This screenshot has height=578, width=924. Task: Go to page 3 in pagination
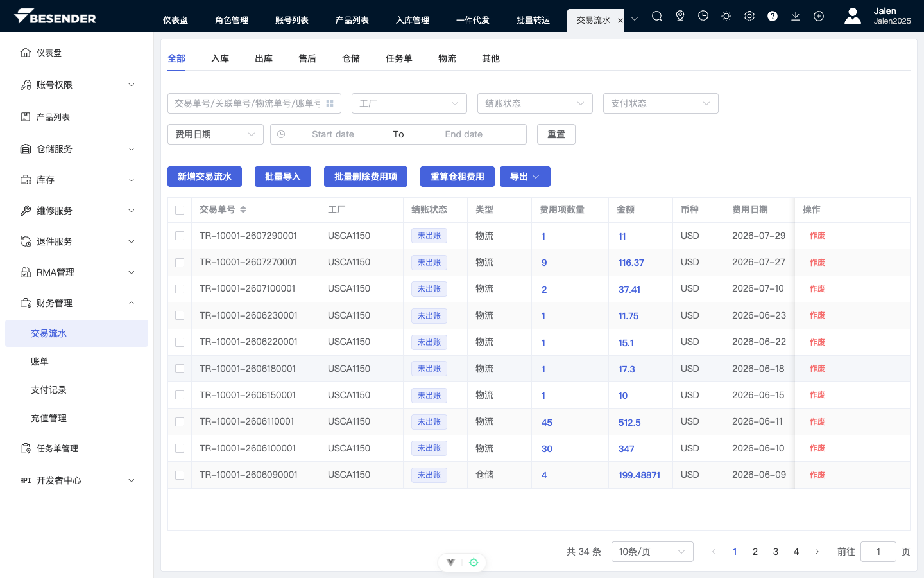tap(776, 552)
